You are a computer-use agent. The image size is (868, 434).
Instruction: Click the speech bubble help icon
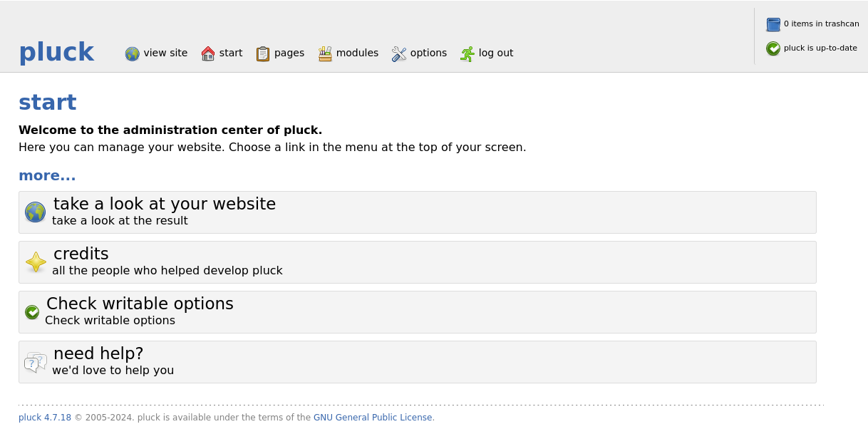point(36,362)
